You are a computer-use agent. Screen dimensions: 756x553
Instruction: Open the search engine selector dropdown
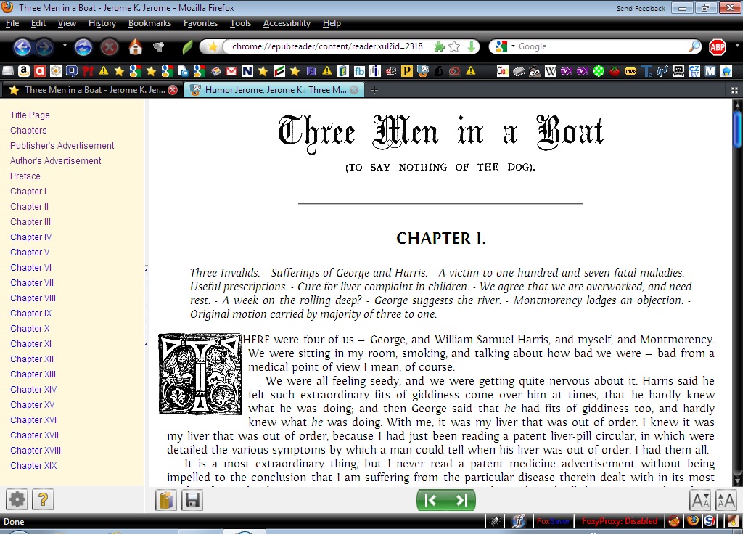click(513, 46)
